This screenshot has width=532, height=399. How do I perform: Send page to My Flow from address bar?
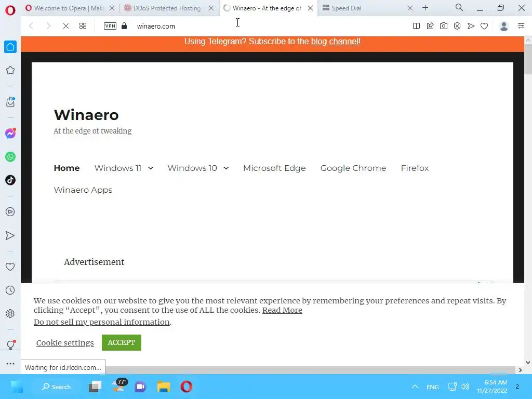(x=471, y=26)
